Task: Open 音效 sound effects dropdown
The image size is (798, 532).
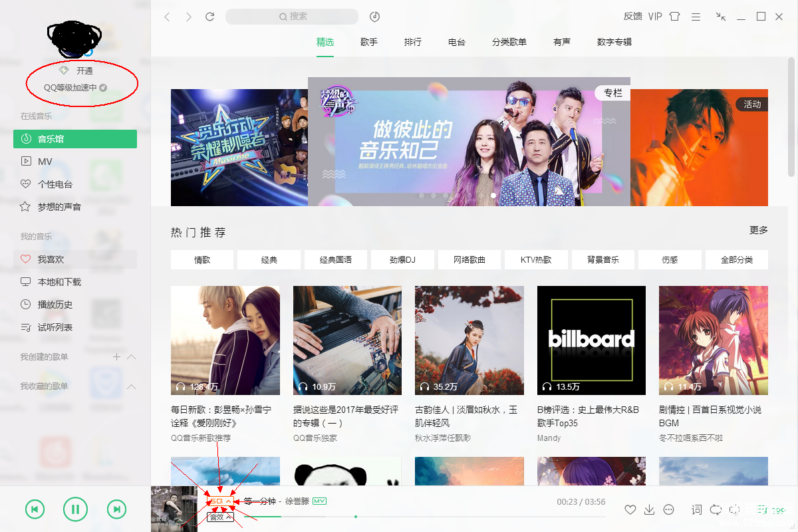Action: [220, 516]
